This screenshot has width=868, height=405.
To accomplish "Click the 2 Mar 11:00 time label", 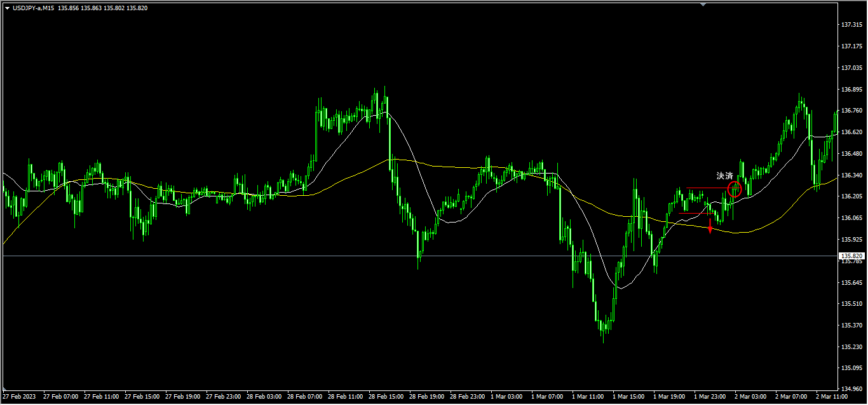I will (832, 396).
